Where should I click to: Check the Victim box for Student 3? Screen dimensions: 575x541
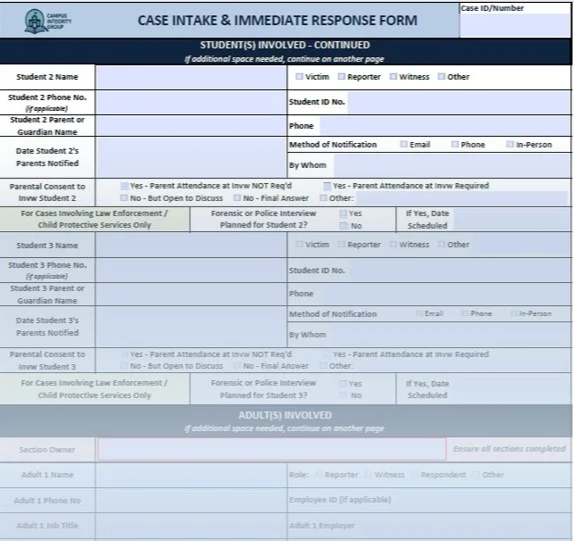pyautogui.click(x=299, y=244)
